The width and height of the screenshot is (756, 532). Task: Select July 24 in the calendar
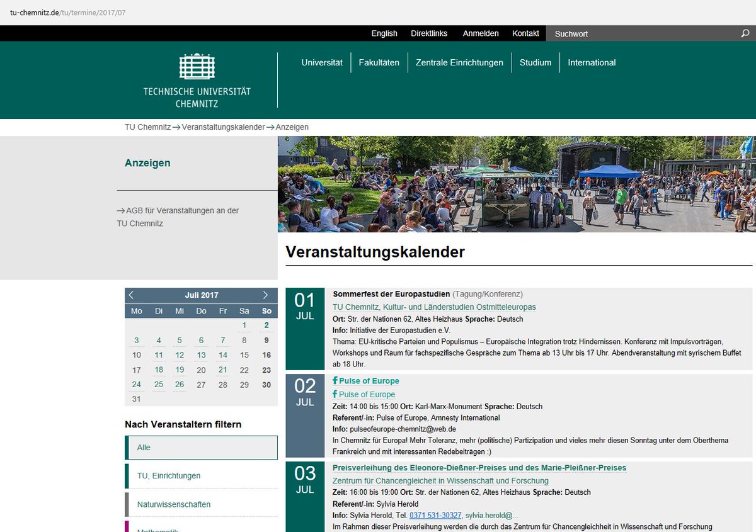coord(137,384)
